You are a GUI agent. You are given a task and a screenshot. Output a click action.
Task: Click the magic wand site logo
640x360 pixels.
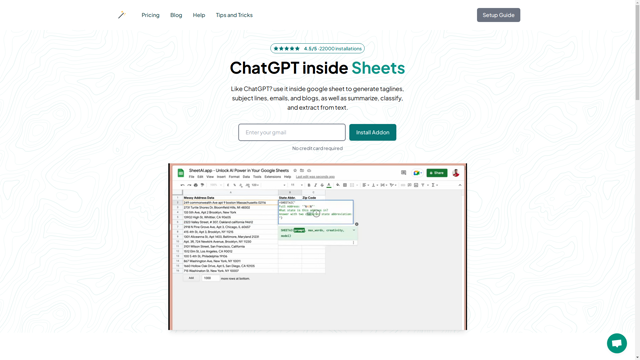pyautogui.click(x=122, y=15)
